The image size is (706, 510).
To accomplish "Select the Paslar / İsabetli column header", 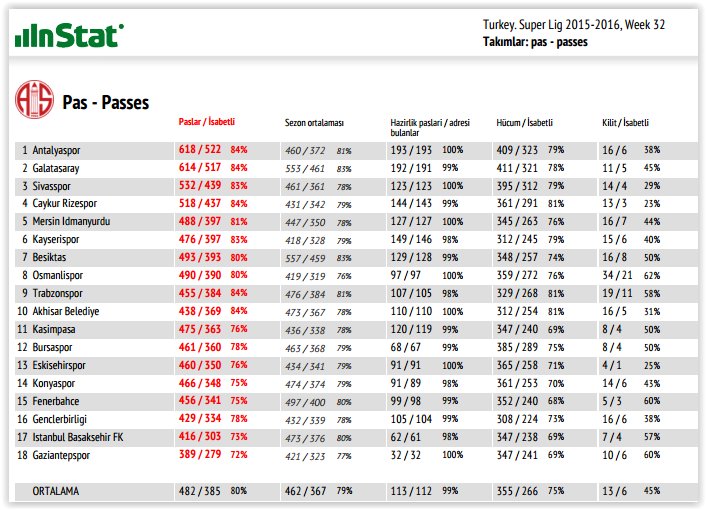I will pyautogui.click(x=206, y=122).
